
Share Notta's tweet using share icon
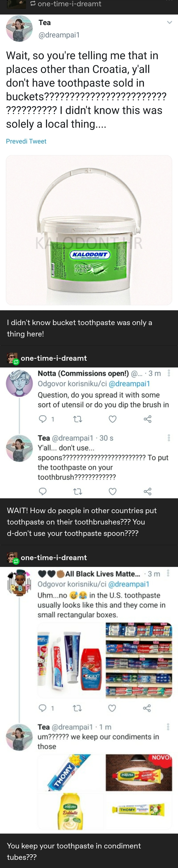pos(148,419)
